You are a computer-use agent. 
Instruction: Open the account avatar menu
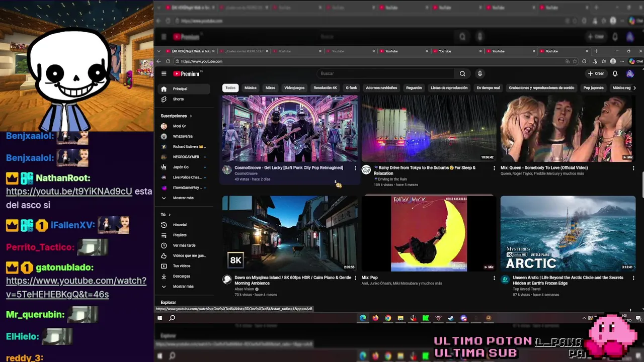point(630,73)
